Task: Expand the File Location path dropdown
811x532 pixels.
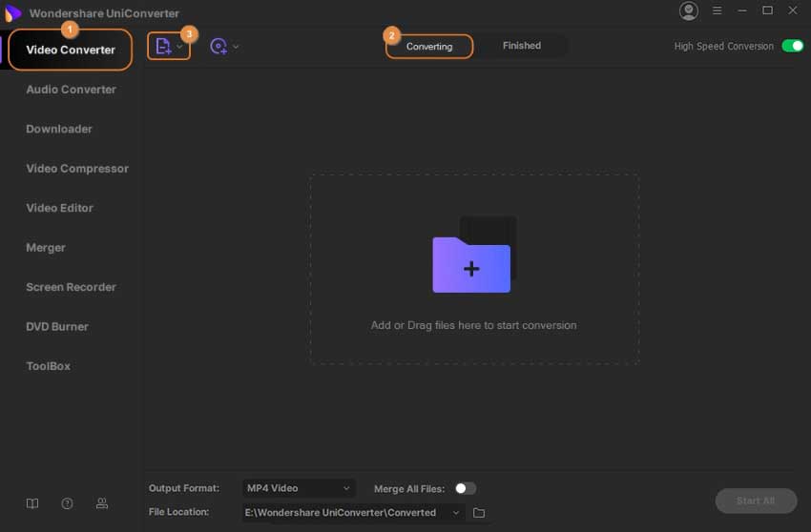Action: (x=456, y=512)
